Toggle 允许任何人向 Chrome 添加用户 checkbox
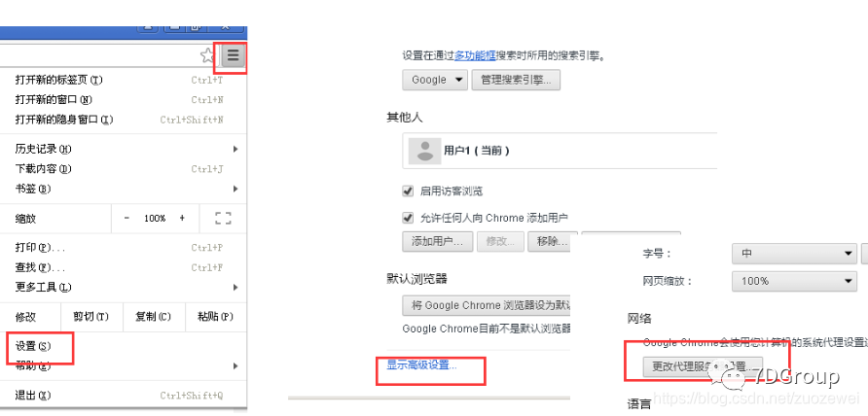Screen dimensions: 868x416 coord(408,218)
